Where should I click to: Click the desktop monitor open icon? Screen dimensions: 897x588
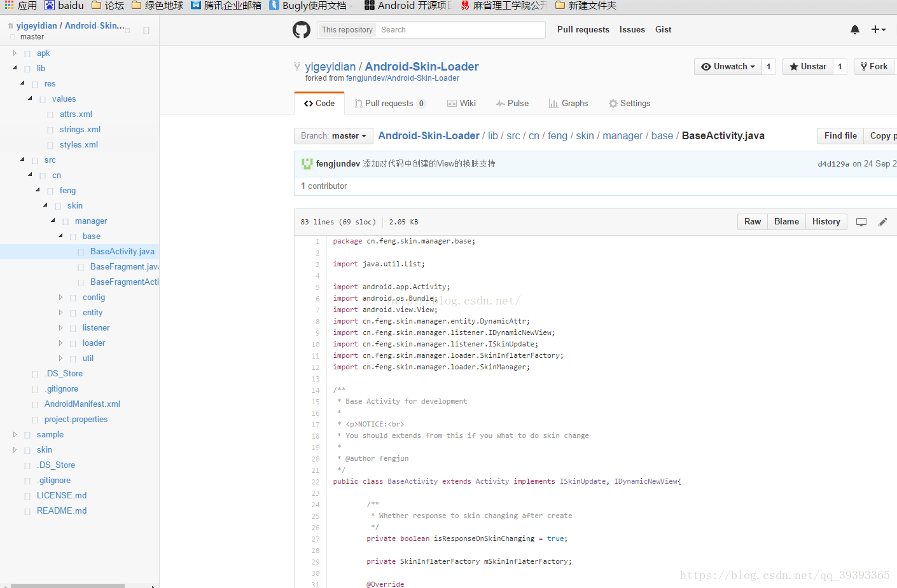point(861,222)
